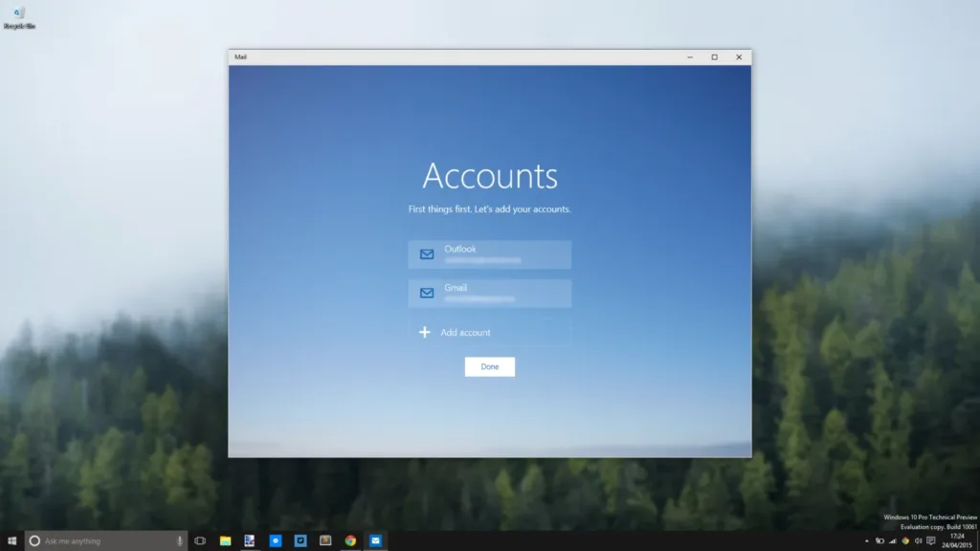Click the battery status tray icon
This screenshot has height=551, width=980.
coord(880,541)
